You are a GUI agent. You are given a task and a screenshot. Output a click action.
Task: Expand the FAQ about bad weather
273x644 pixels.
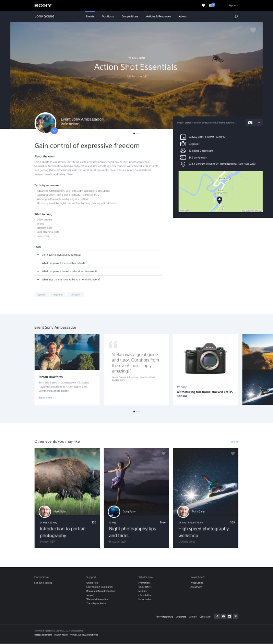98,263
